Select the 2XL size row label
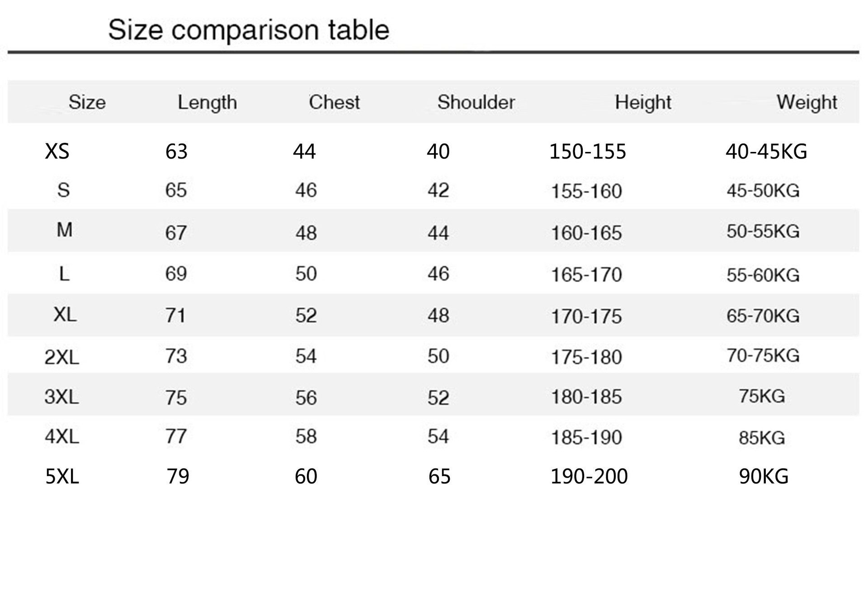This screenshot has height=591, width=868. [x=61, y=357]
